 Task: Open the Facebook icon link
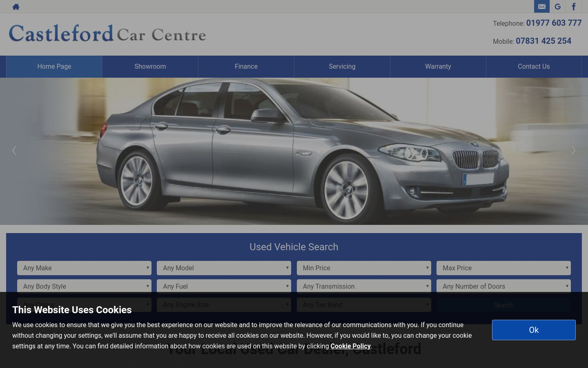[574, 7]
